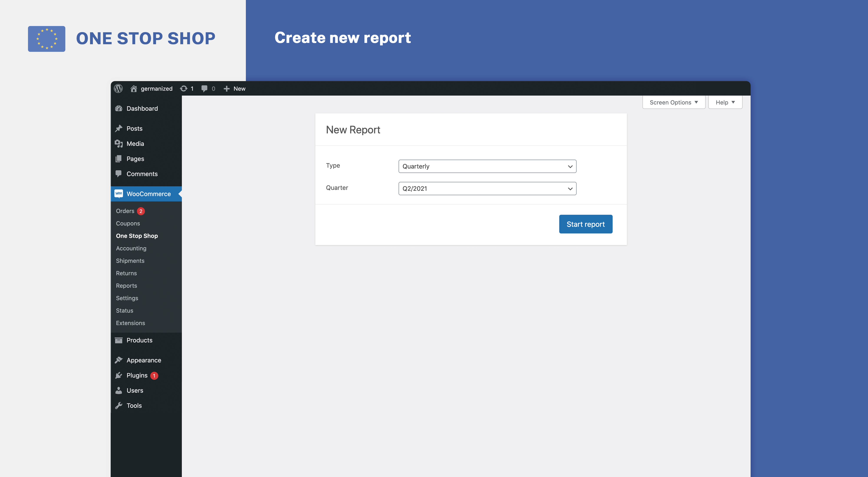Click the Orders count badge showing 2

click(x=141, y=211)
